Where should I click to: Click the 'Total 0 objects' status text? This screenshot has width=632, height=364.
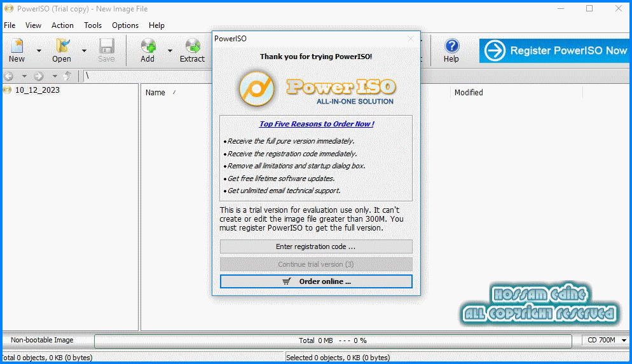pyautogui.click(x=47, y=358)
